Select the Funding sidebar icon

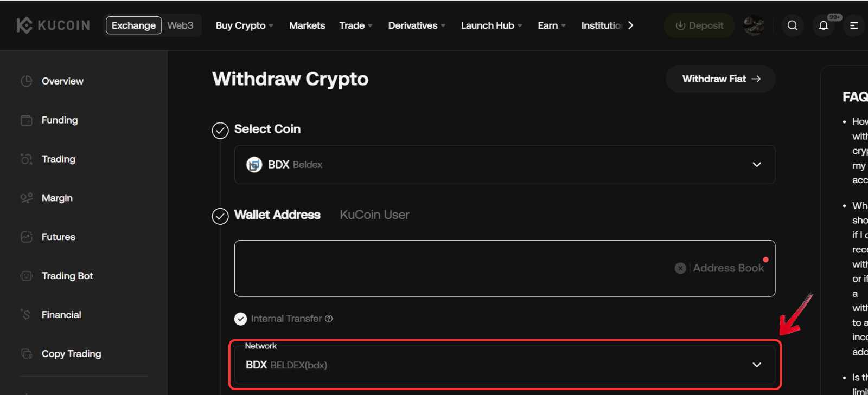coord(25,120)
